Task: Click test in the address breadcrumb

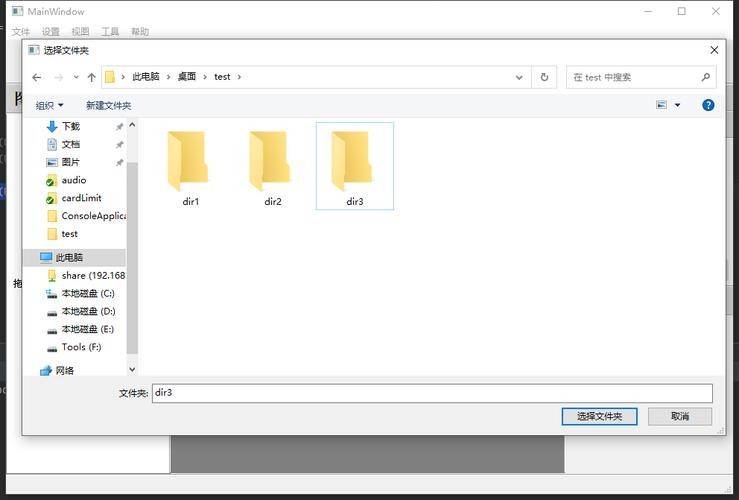Action: point(222,77)
